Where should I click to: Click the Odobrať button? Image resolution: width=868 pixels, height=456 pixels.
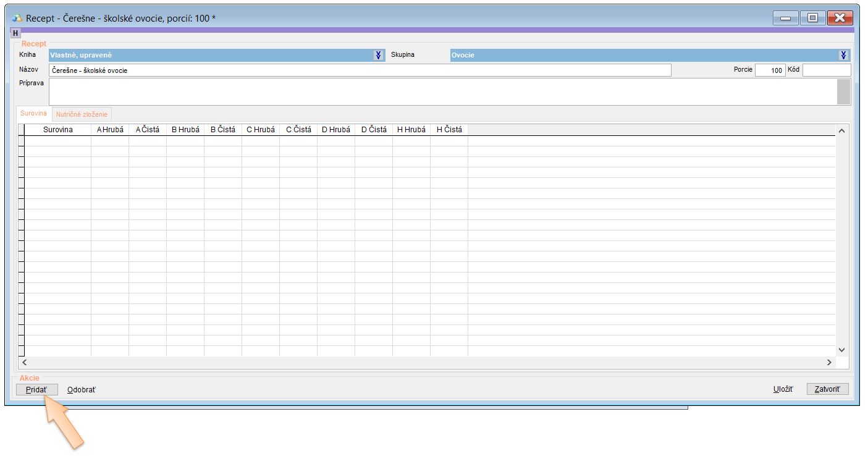pyautogui.click(x=82, y=389)
